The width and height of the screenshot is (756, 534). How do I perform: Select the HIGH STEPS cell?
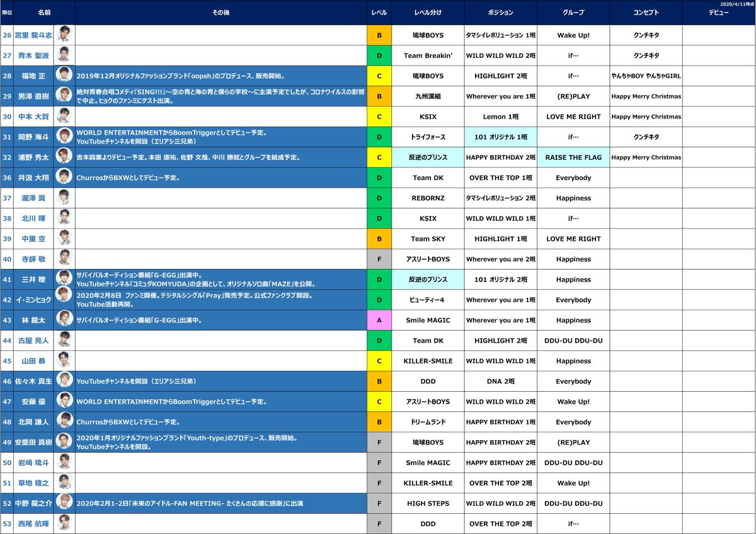pyautogui.click(x=428, y=503)
